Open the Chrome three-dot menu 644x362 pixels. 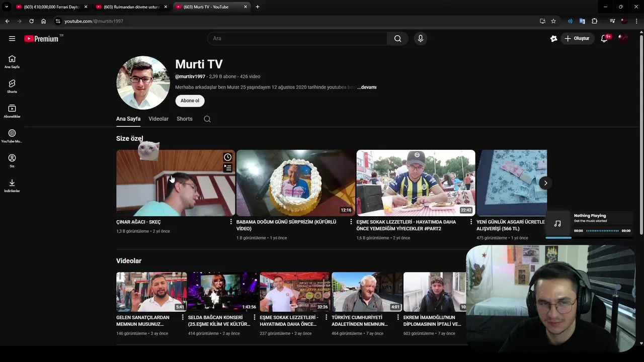pyautogui.click(x=637, y=21)
